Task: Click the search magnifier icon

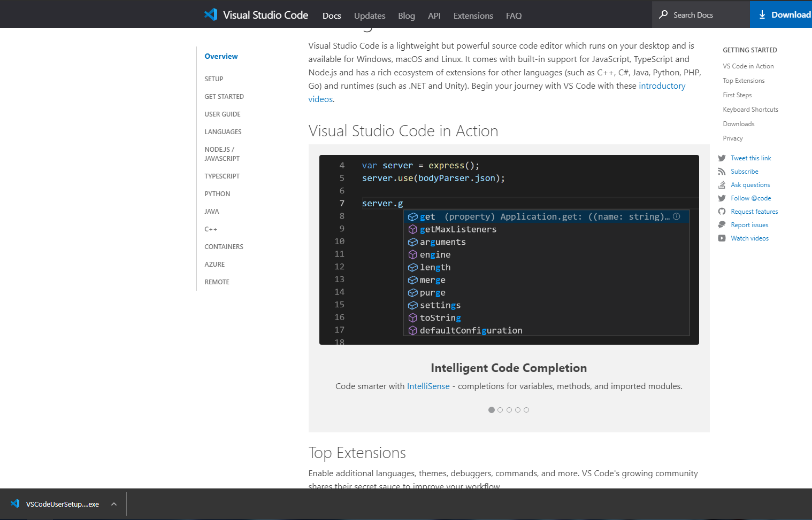Action: tap(663, 14)
